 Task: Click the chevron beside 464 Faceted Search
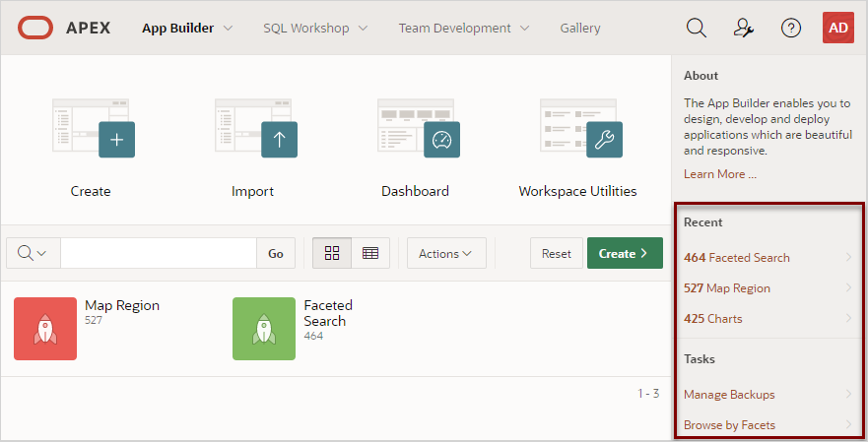[x=848, y=257]
